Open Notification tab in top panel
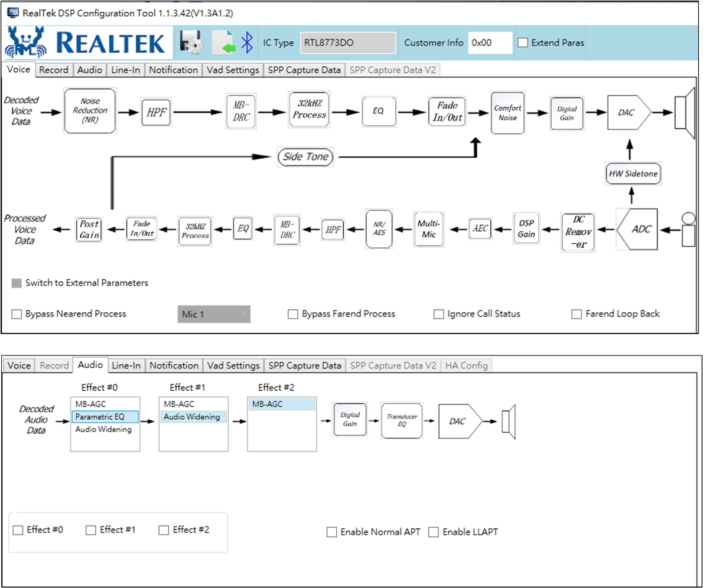The height and width of the screenshot is (588, 703). tap(174, 70)
